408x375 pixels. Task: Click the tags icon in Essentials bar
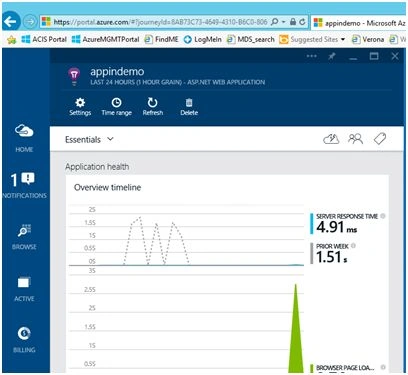click(380, 139)
